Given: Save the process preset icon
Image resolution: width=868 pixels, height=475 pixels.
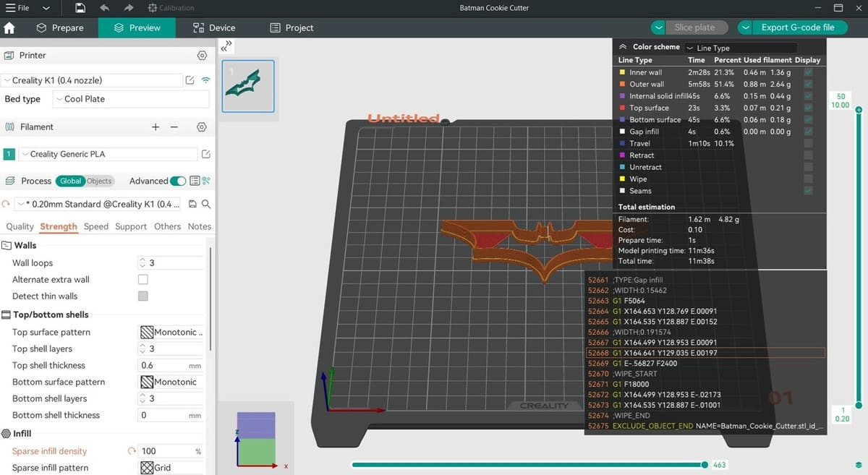Looking at the screenshot, I should pyautogui.click(x=192, y=204).
